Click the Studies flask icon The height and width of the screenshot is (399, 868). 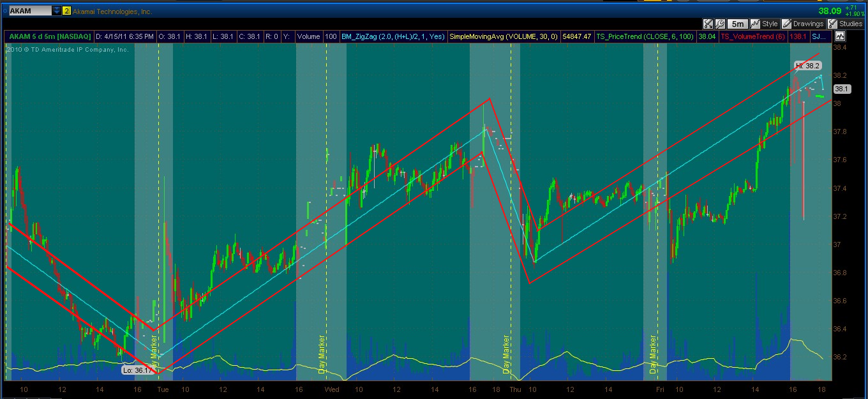[x=832, y=24]
